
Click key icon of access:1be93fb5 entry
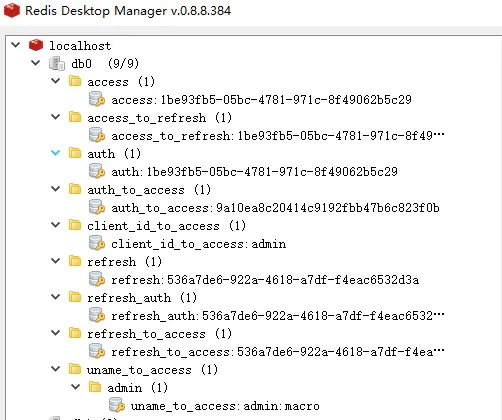[97, 99]
